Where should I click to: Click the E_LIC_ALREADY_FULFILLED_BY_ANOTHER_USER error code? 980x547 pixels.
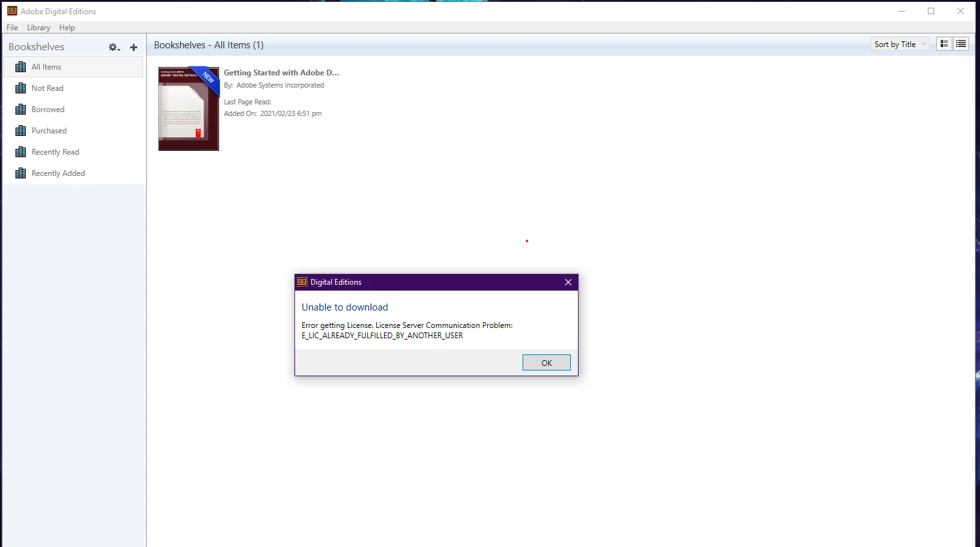(382, 336)
